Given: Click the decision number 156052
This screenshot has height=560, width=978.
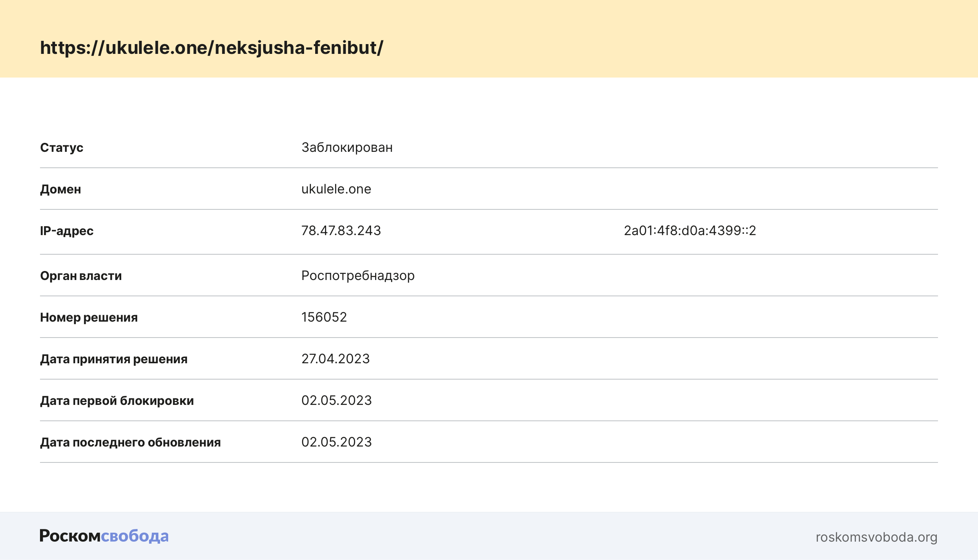Looking at the screenshot, I should coord(324,317).
